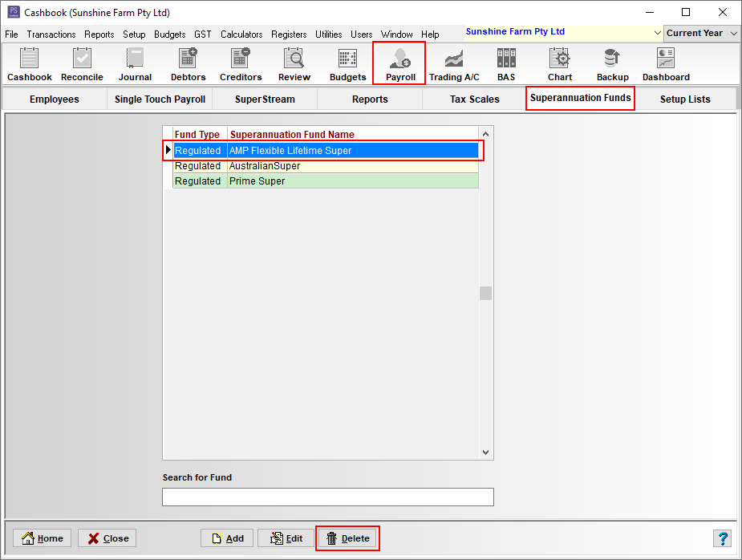Open the Transactions menu

(51, 34)
